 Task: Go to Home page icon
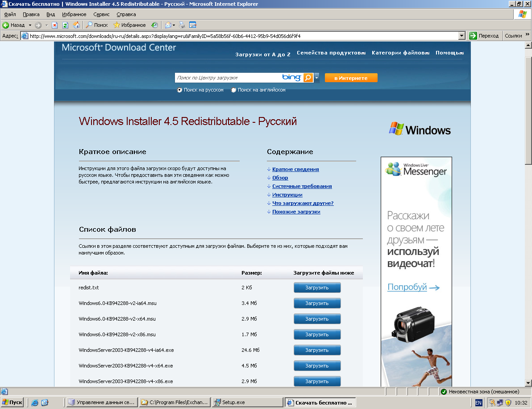(76, 25)
